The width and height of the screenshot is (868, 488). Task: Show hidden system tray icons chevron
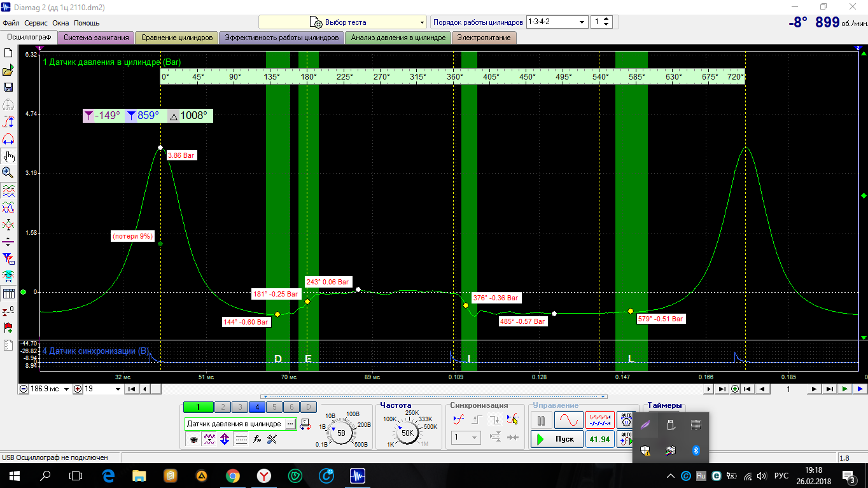click(x=670, y=475)
